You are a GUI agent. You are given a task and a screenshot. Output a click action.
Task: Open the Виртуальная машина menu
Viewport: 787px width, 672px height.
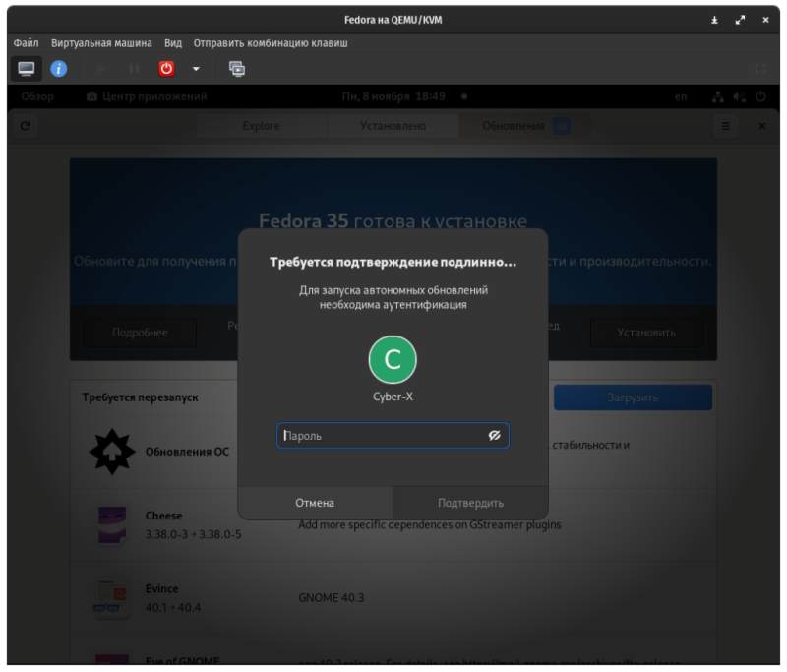click(101, 43)
